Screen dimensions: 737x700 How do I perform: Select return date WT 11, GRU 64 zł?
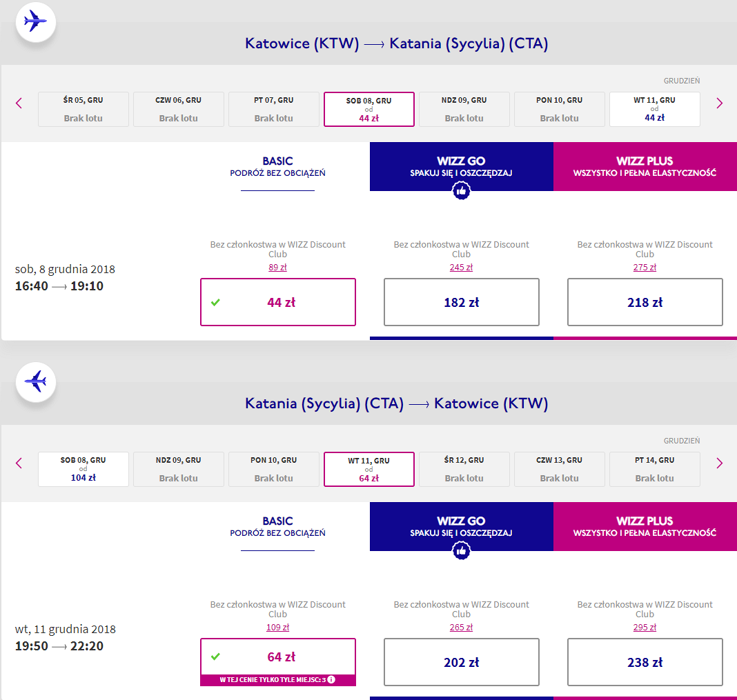[x=369, y=469]
